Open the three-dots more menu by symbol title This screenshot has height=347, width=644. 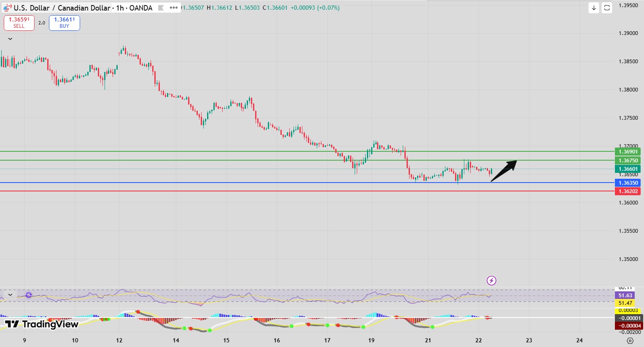[173, 8]
